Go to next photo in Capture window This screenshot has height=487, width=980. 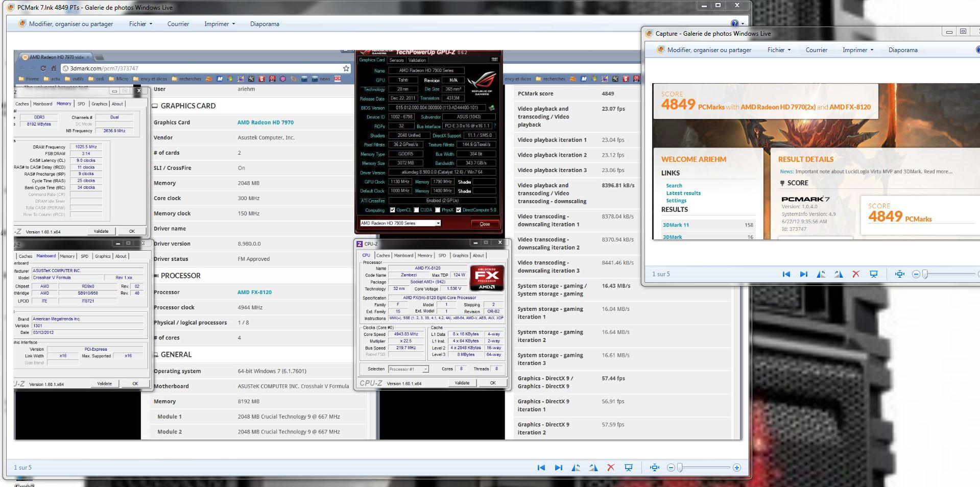tap(804, 274)
